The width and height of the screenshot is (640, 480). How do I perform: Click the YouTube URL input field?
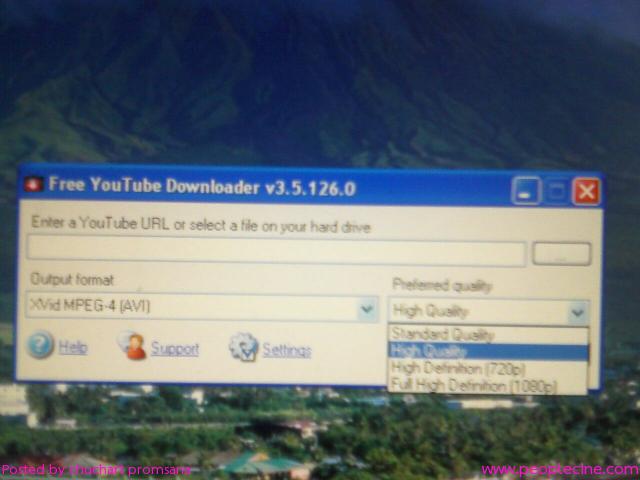(276, 251)
